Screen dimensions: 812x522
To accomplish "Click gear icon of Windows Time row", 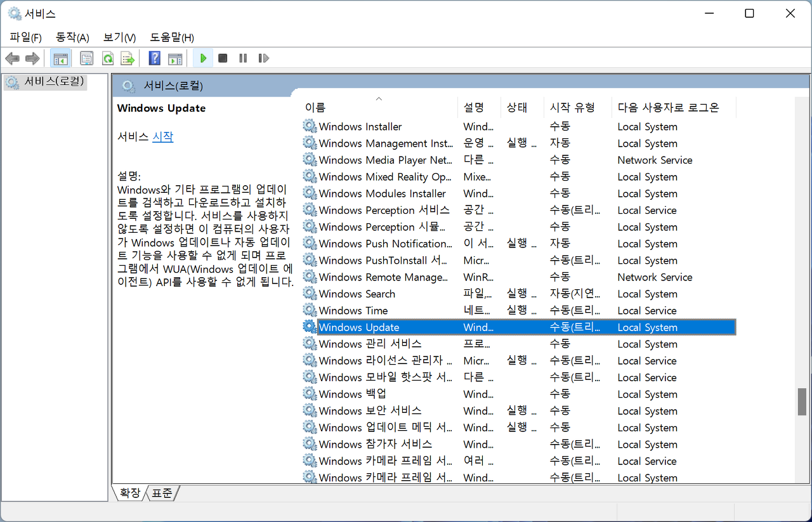I will [x=310, y=310].
